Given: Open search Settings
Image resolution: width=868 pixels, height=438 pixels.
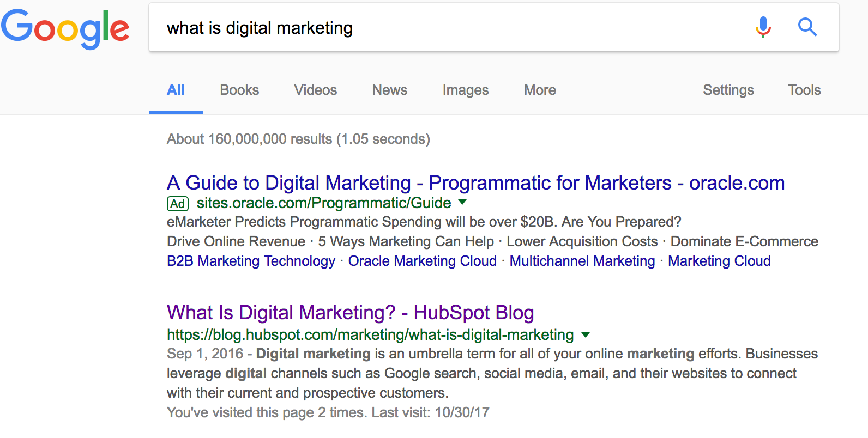Looking at the screenshot, I should [728, 90].
